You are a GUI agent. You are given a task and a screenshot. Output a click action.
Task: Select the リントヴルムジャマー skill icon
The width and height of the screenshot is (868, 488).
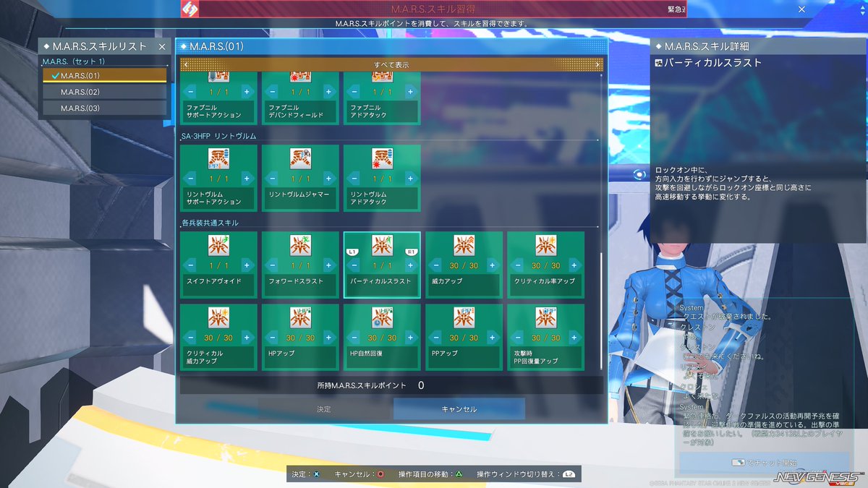click(300, 159)
